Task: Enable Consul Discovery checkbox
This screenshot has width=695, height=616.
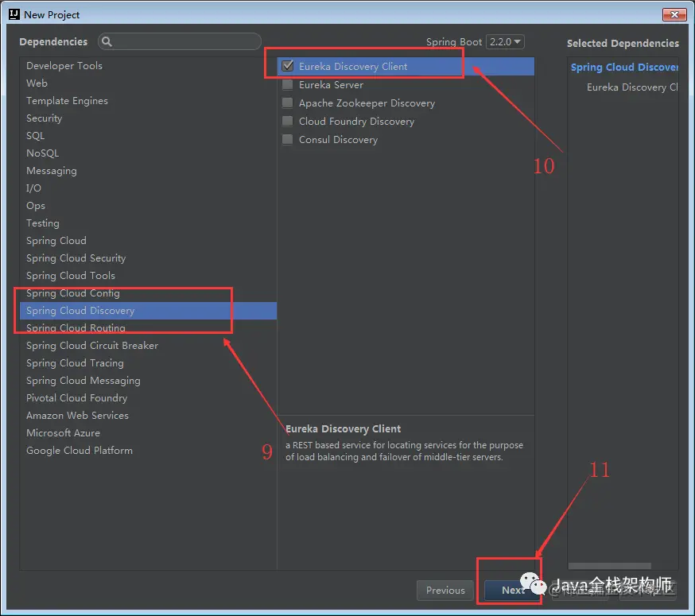Action: coord(288,139)
